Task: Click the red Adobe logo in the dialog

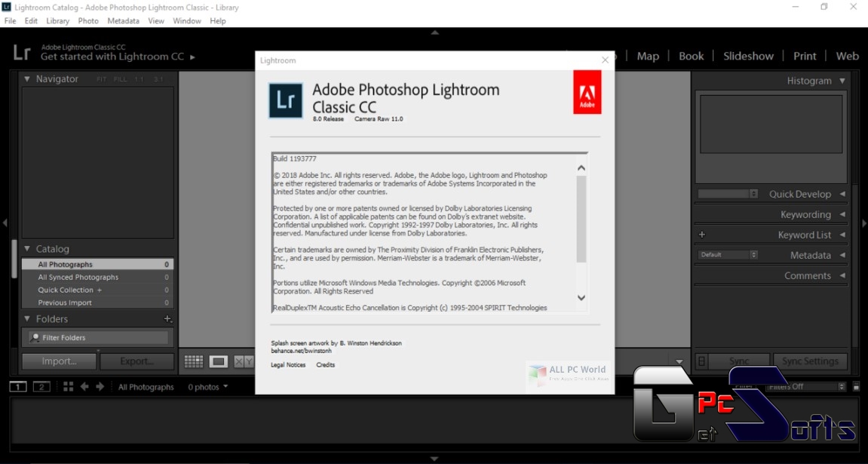Action: click(587, 92)
